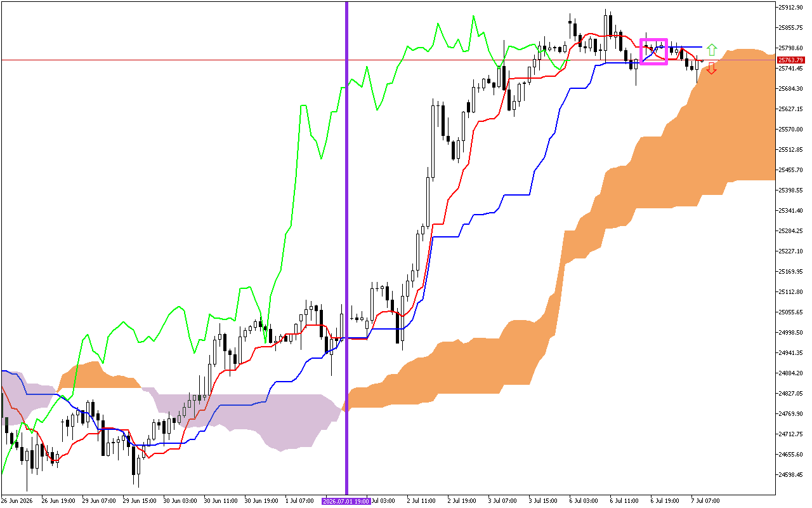Click time axis label 6 Jul 03:00
The image size is (812, 508).
pyautogui.click(x=584, y=501)
